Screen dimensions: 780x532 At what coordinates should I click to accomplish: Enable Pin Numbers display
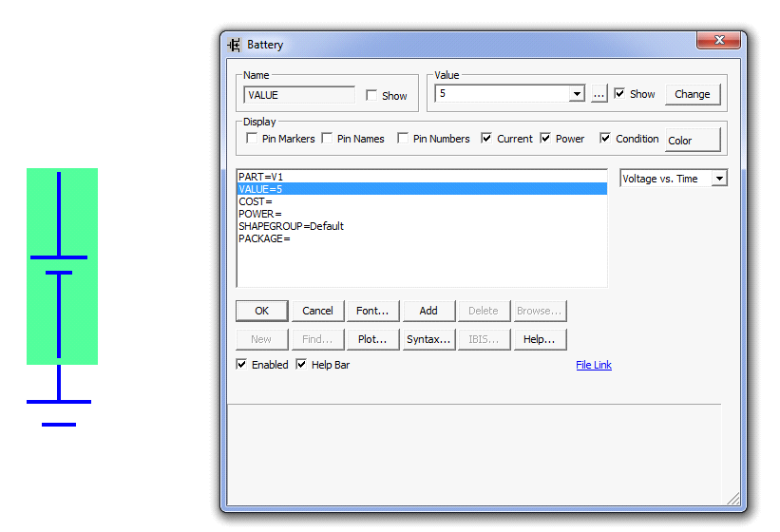[x=403, y=138]
